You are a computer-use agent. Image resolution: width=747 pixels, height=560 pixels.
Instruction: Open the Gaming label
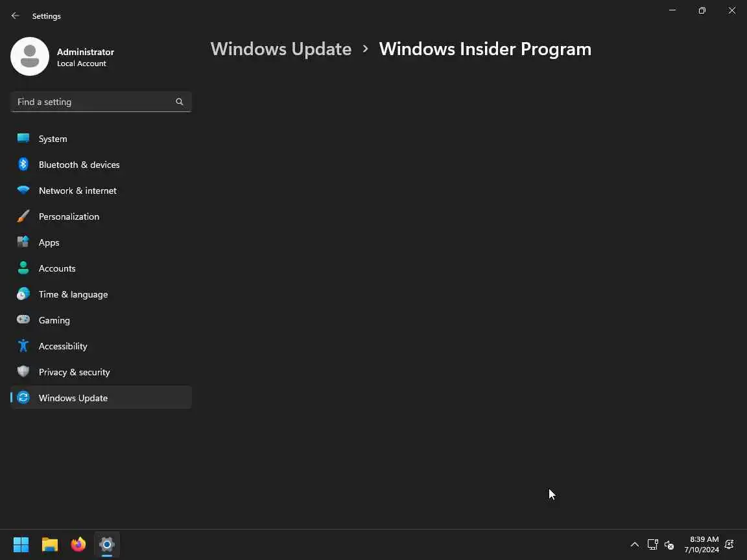(x=54, y=320)
